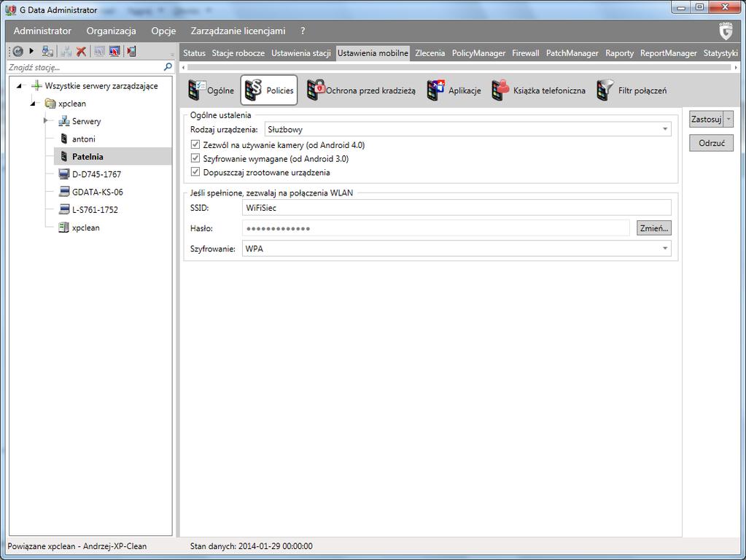Click the server icon beside the xpclean leaf node

pos(63,227)
